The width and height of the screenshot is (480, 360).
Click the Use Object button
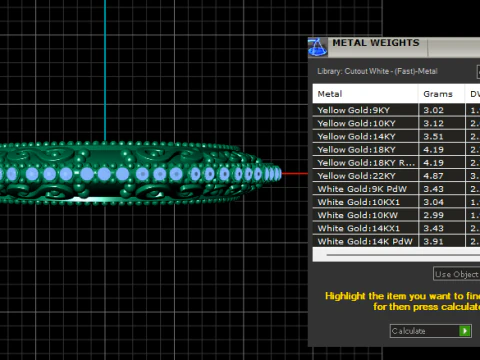click(x=457, y=274)
